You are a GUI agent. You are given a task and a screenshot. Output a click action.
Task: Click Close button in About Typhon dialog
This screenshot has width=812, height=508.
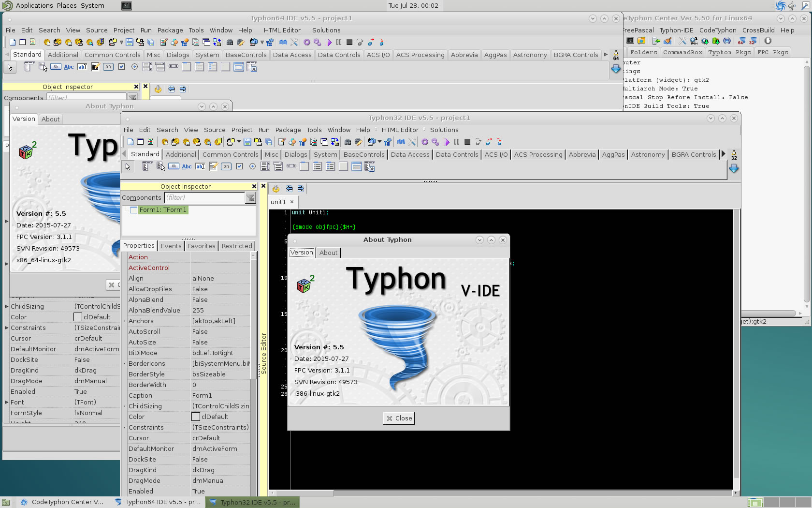point(399,418)
